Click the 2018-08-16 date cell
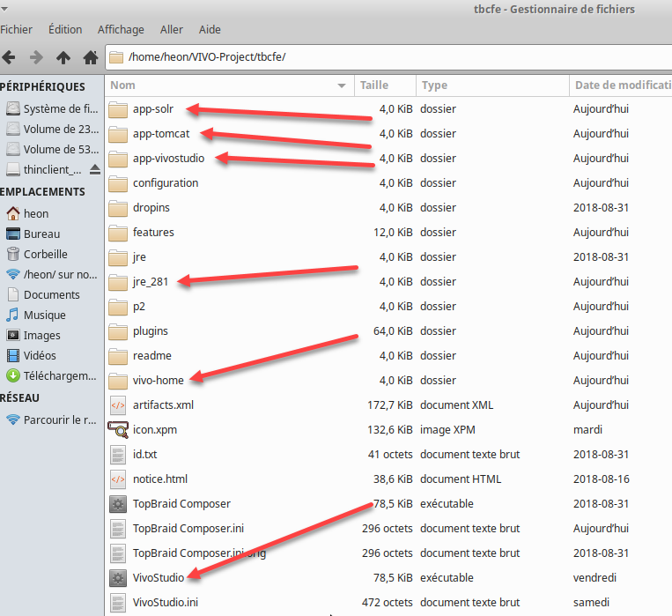 point(602,479)
